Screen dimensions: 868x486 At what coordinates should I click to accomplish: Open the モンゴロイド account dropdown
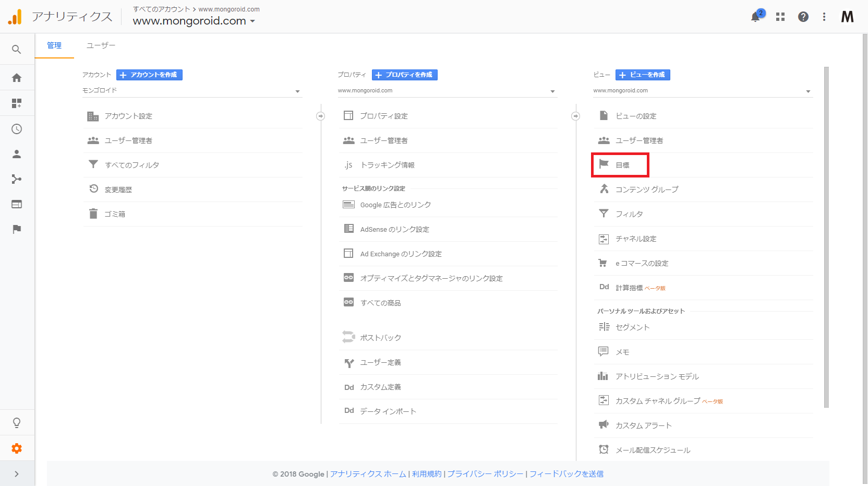coord(192,91)
